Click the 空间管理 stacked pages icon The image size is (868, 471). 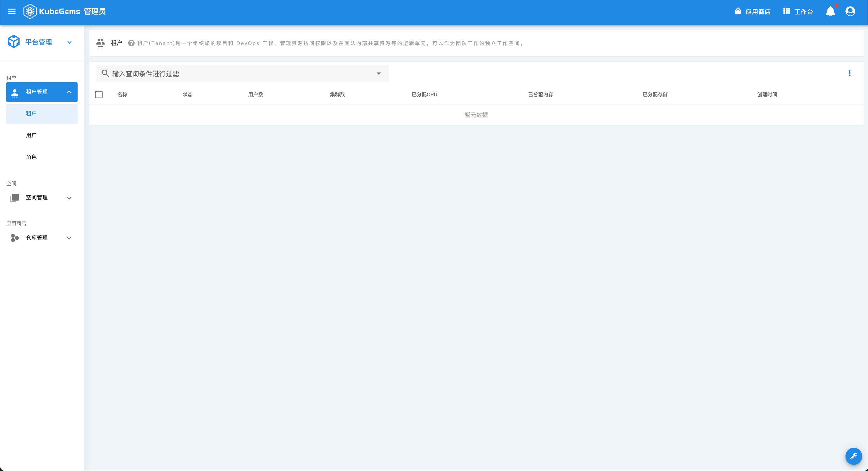pyautogui.click(x=14, y=198)
